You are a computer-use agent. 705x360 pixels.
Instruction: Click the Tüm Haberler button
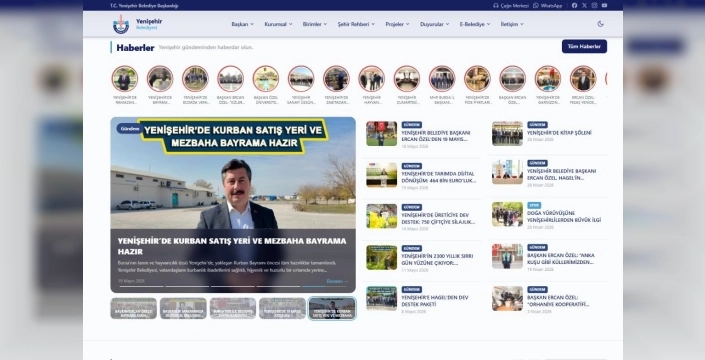coord(584,46)
